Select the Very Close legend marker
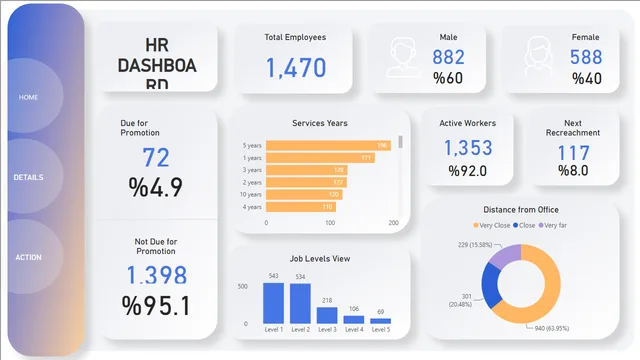The width and height of the screenshot is (640, 360). pyautogui.click(x=476, y=225)
